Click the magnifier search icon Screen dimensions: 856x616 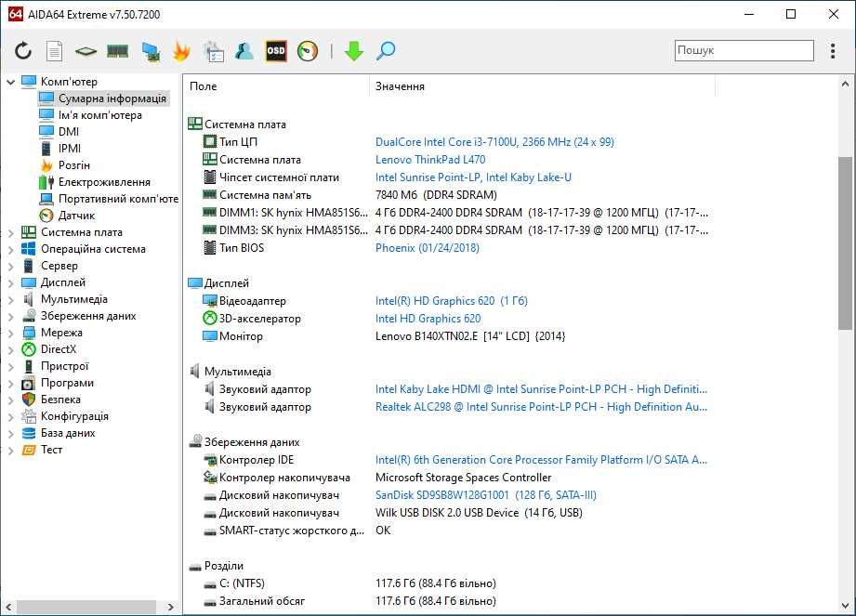click(386, 51)
